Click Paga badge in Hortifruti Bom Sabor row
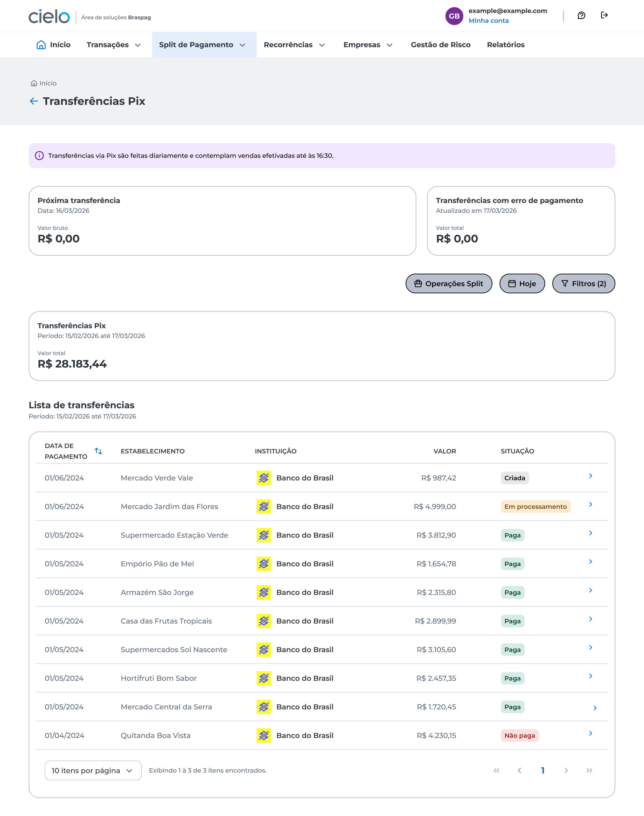This screenshot has height=816, width=644. (513, 679)
